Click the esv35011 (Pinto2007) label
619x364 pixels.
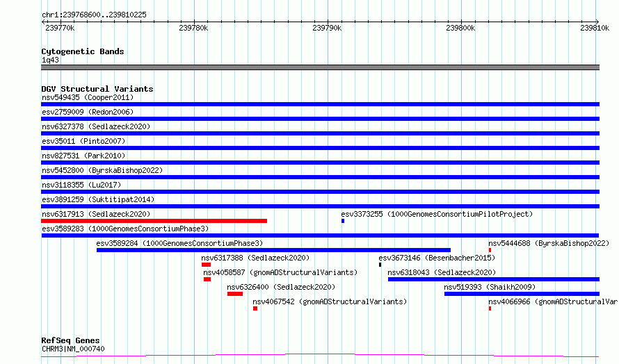83,141
